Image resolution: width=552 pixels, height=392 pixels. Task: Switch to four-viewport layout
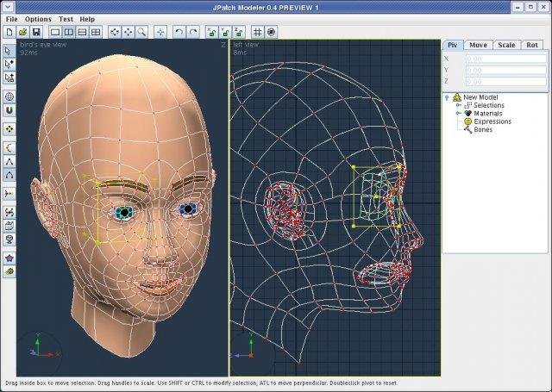[97, 32]
